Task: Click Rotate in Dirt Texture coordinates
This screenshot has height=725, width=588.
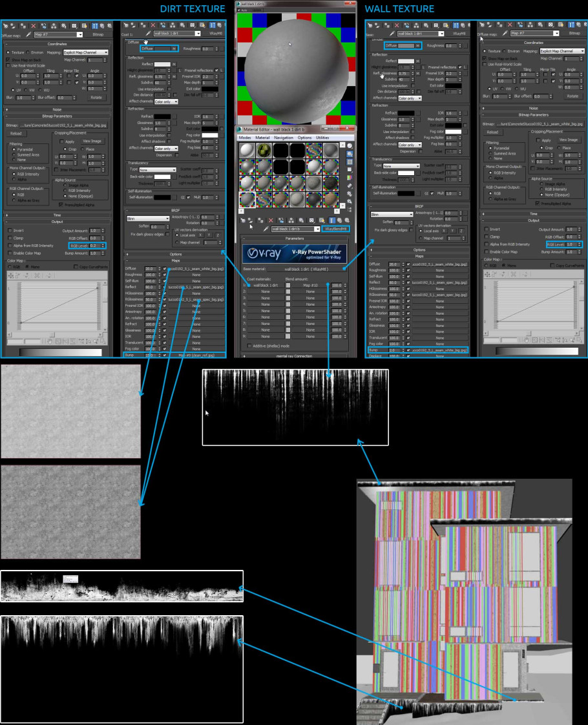Action: (96, 98)
